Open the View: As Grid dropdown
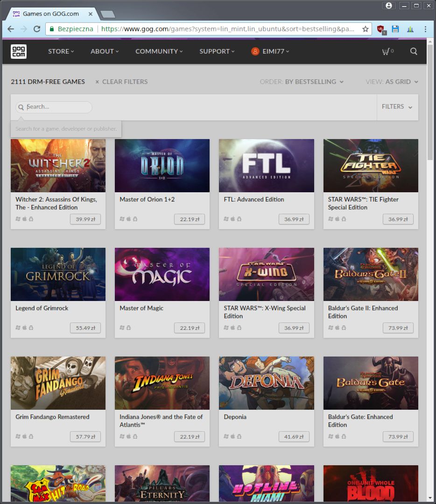The width and height of the screenshot is (436, 504). pos(392,82)
